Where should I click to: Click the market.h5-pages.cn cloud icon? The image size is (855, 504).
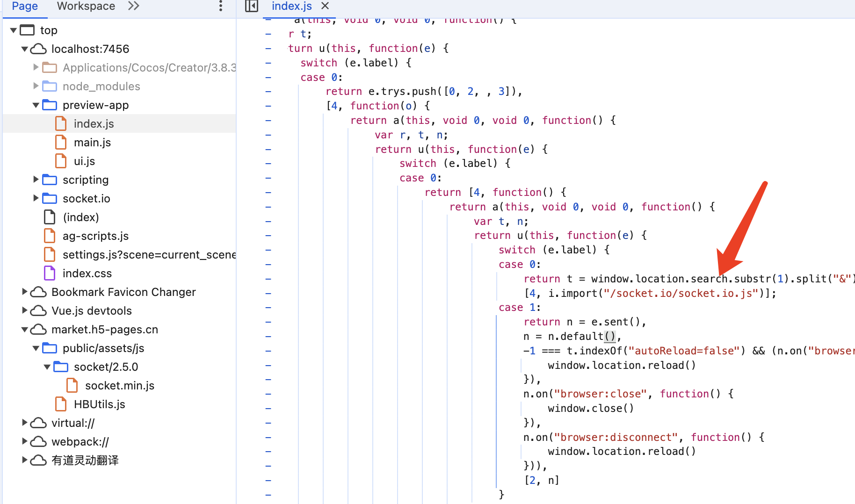point(38,330)
